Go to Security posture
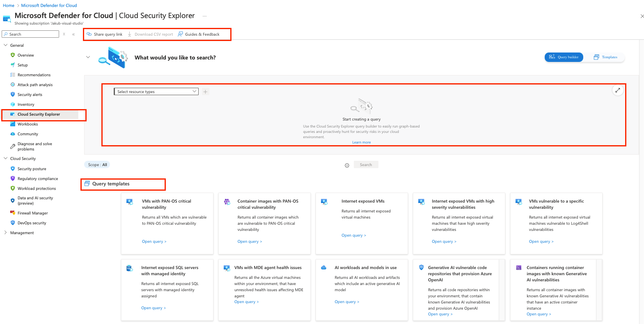Viewport: 644px width, 324px height. [32, 169]
